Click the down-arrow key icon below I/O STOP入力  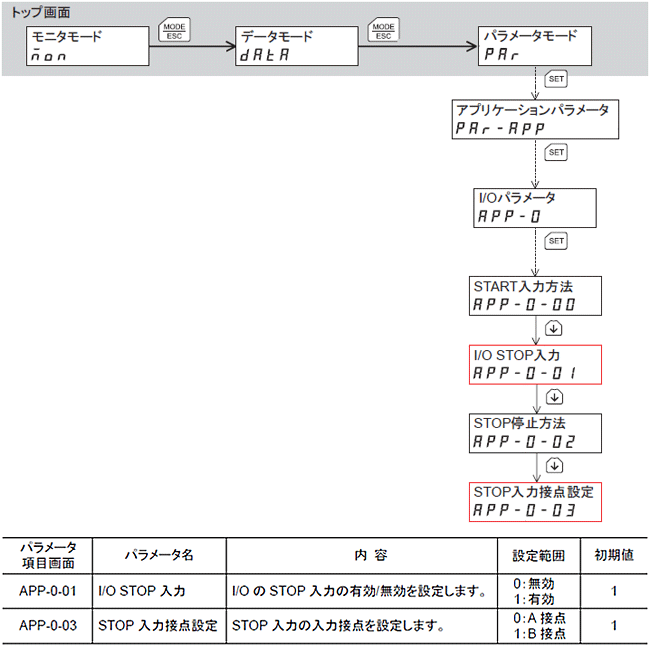(554, 397)
